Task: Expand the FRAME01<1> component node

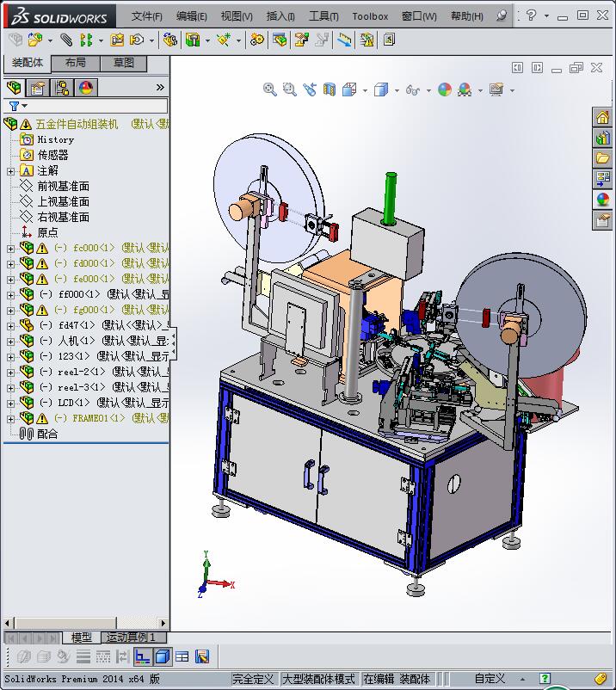Action: (x=10, y=419)
